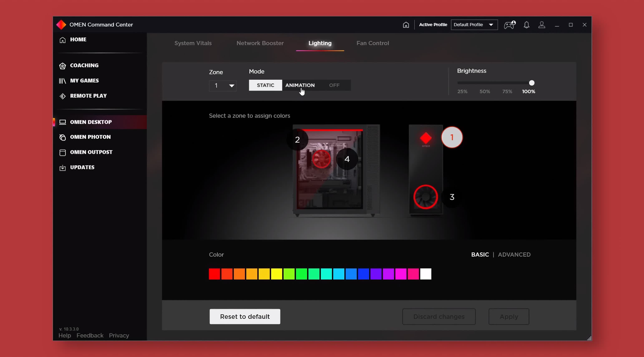Click the My Games library icon

click(63, 81)
